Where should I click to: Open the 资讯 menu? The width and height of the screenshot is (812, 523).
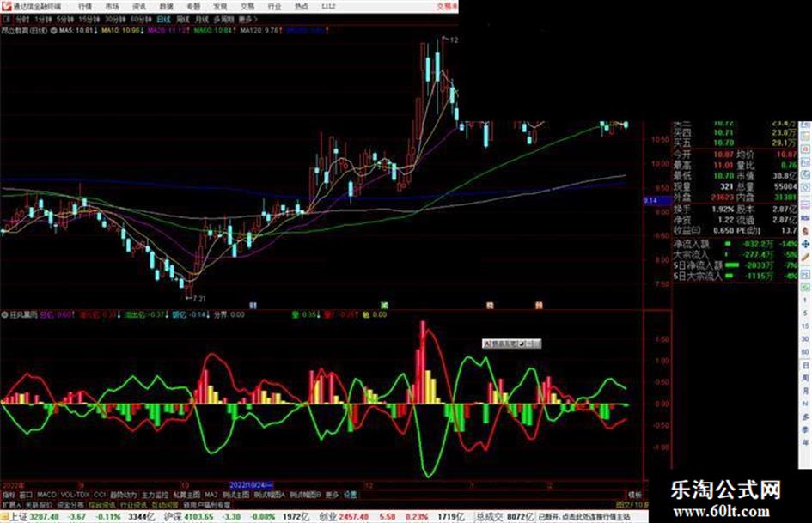click(x=139, y=6)
